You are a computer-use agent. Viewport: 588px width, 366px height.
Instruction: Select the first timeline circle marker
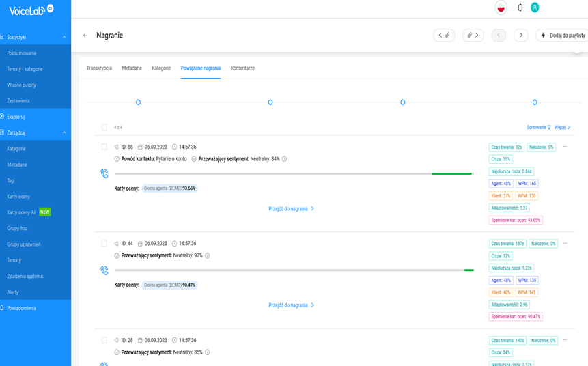(138, 102)
